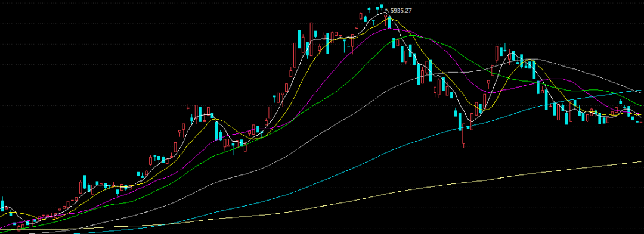Select the big cyan candle falling from the first swing high

(216, 131)
